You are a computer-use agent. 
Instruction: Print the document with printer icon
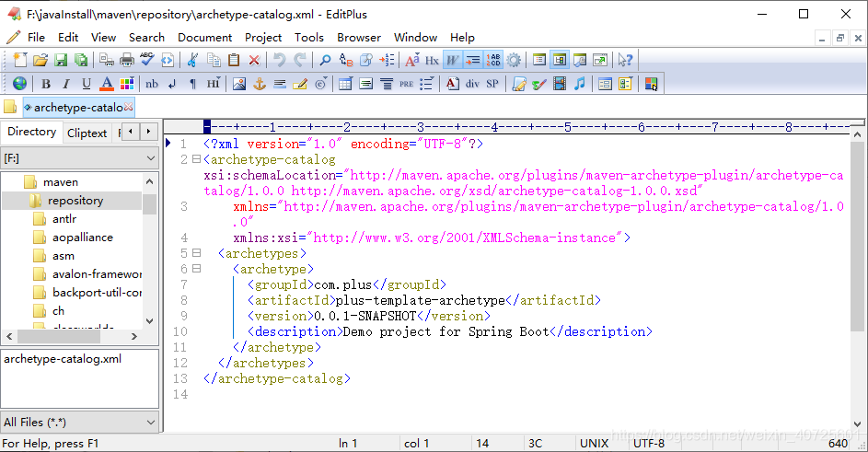pos(127,60)
